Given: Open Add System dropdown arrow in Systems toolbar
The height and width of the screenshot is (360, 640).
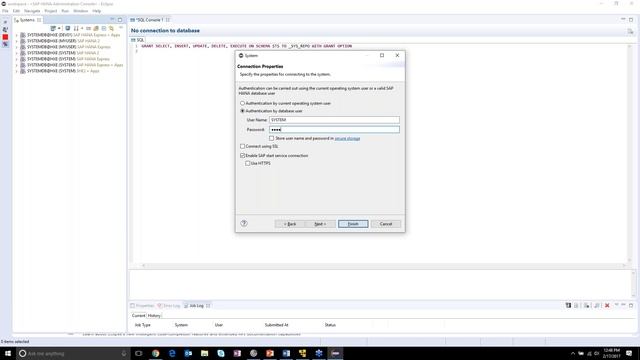Looking at the screenshot, I should click(x=59, y=28).
